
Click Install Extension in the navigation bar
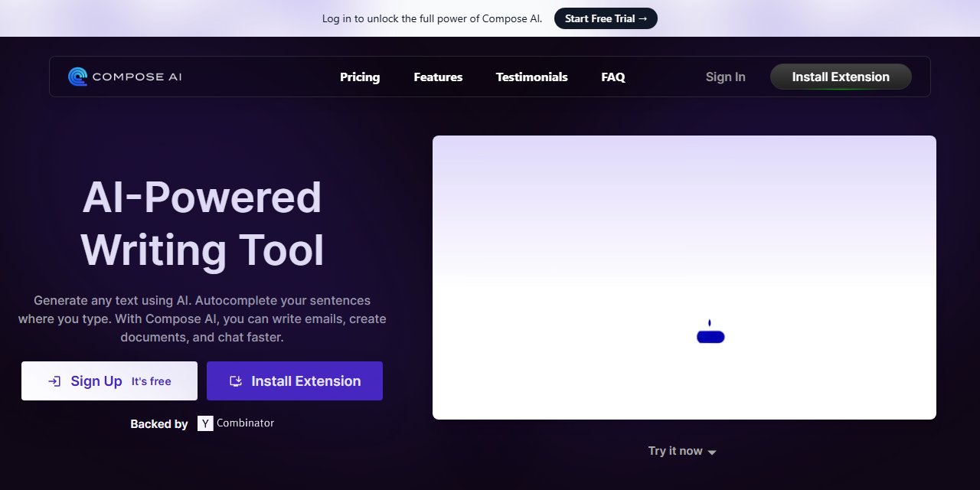[x=841, y=77]
